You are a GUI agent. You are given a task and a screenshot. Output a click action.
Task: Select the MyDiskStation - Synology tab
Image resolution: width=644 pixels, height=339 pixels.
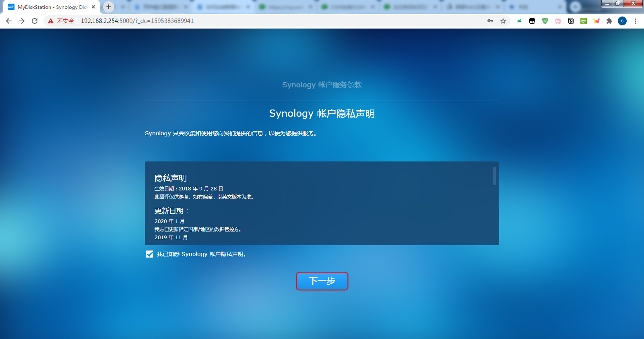click(52, 7)
